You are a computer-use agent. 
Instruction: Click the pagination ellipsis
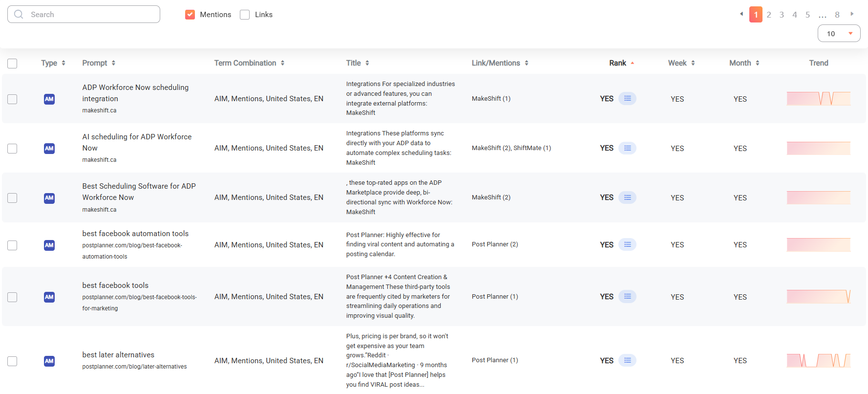pos(823,16)
